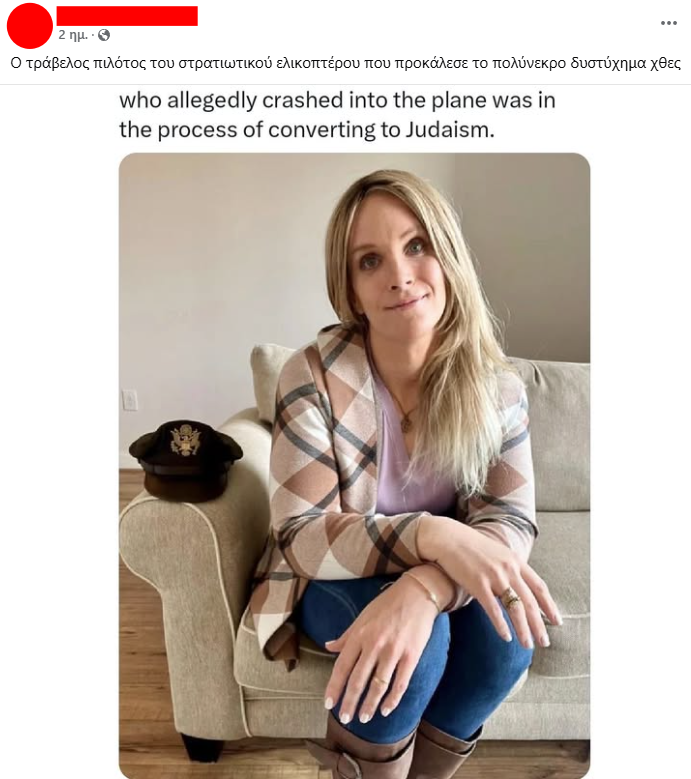Open the post timestamp "2 ημ."
Image resolution: width=691 pixels, height=779 pixels.
coord(73,35)
